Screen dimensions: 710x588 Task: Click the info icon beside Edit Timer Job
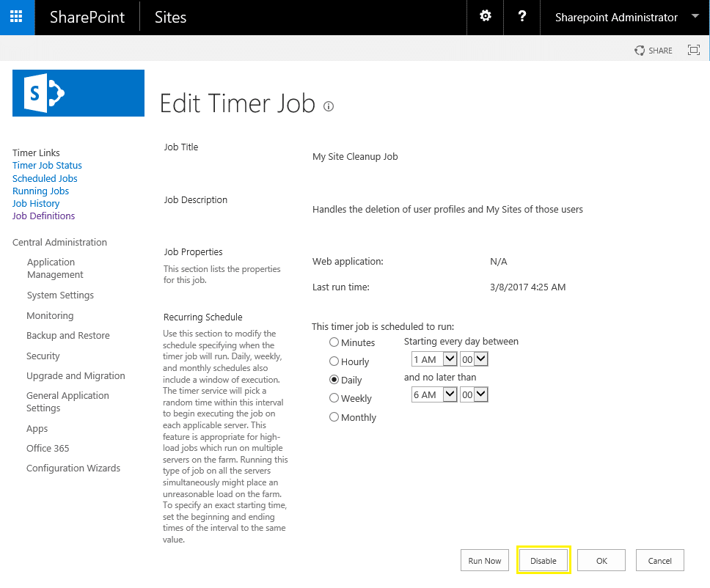coord(328,106)
